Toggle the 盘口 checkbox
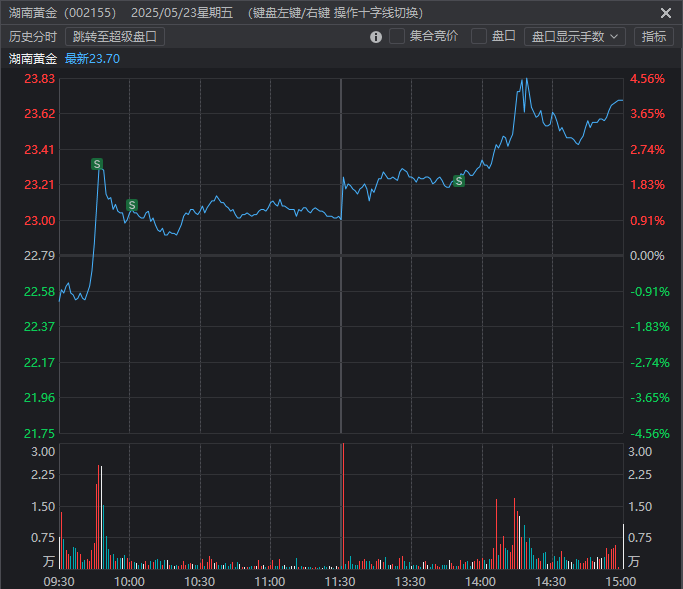This screenshot has height=589, width=683. point(479,36)
